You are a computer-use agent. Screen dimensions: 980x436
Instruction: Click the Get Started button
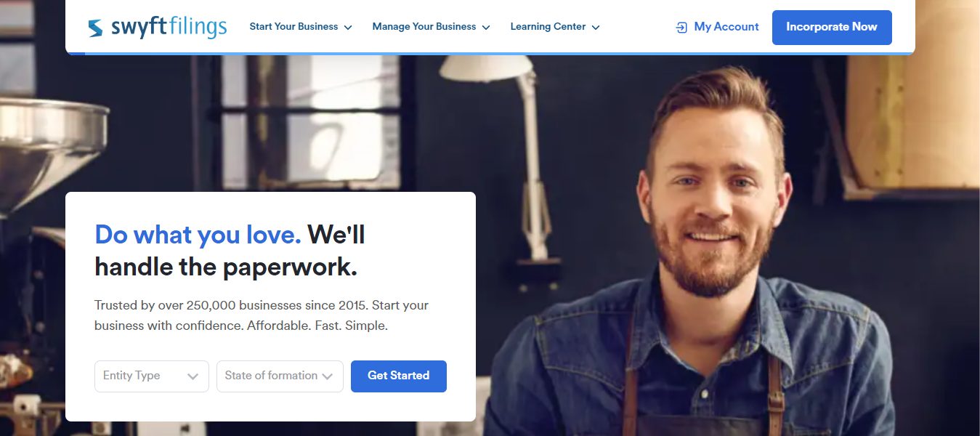click(399, 376)
